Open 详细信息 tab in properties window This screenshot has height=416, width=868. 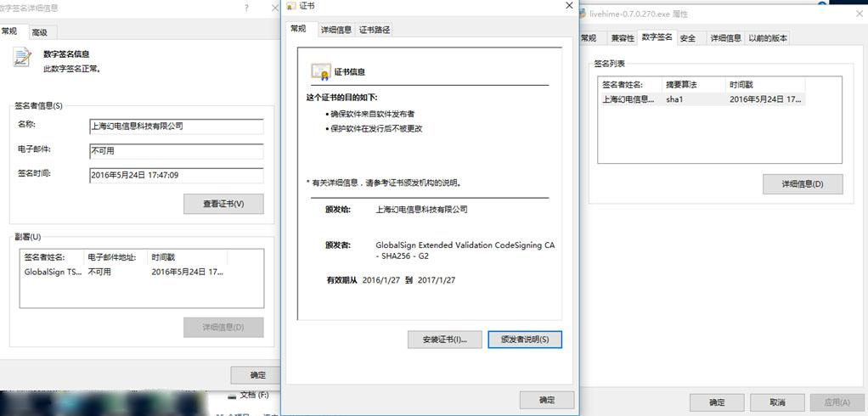click(x=725, y=38)
